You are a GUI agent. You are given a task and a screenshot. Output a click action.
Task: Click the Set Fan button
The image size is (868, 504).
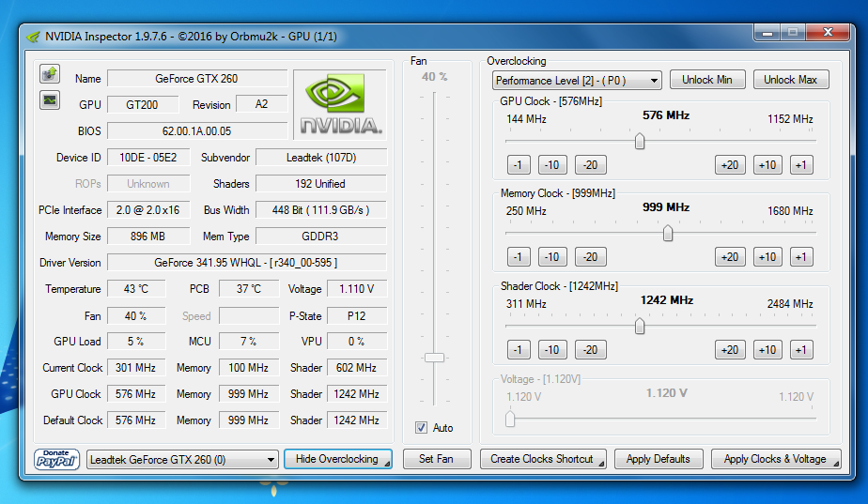pyautogui.click(x=436, y=459)
